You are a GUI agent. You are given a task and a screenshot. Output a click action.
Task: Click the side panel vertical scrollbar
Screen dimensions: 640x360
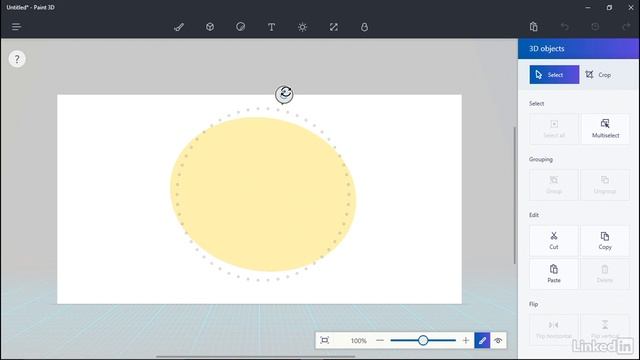(515, 195)
